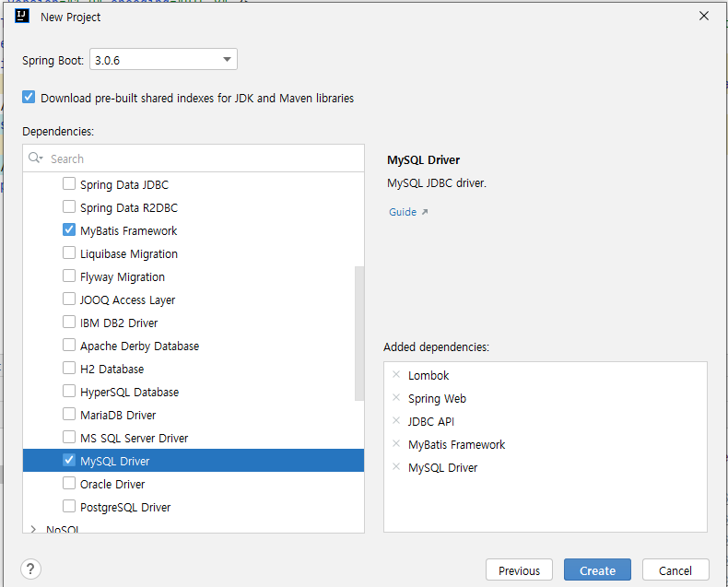Focus the dependencies Search field
Viewport: 728px width, 587px height.
click(194, 158)
